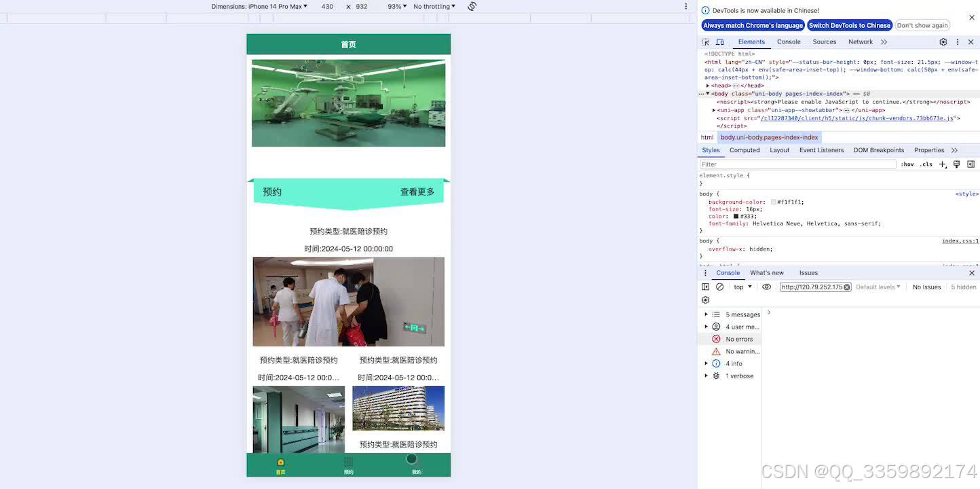The width and height of the screenshot is (980, 489).
Task: Expand the uni-app element node
Action: tap(714, 110)
